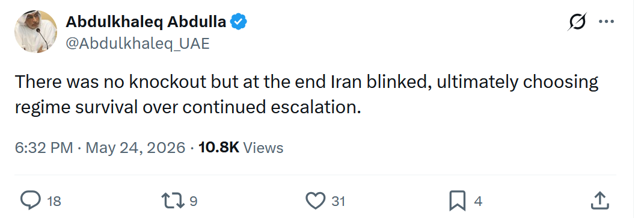Open Abdulkhaleq Abdulla's profile picture
This screenshot has height=218, width=644.
pos(35,31)
